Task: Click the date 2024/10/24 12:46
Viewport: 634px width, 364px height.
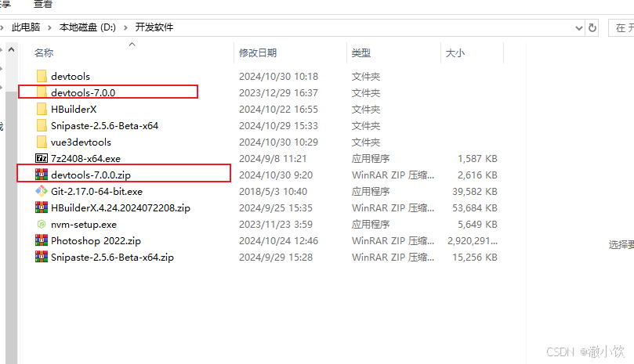Action: coord(278,241)
